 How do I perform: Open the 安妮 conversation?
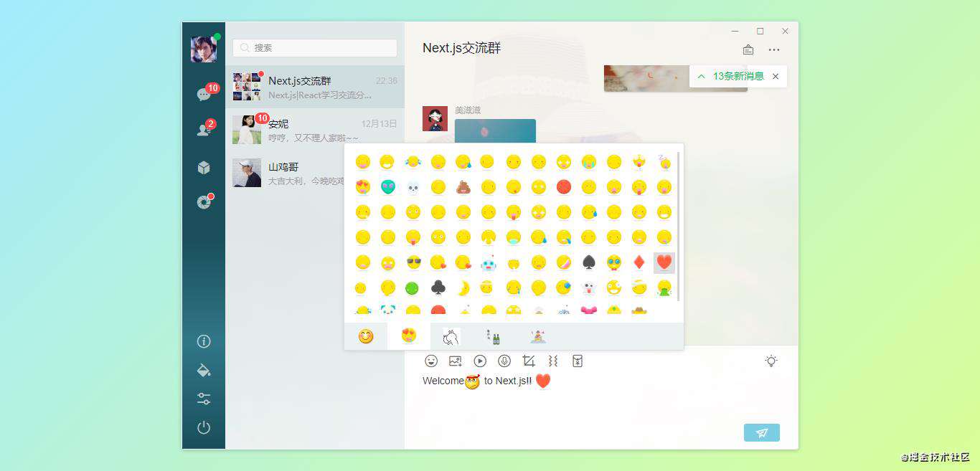coord(315,130)
